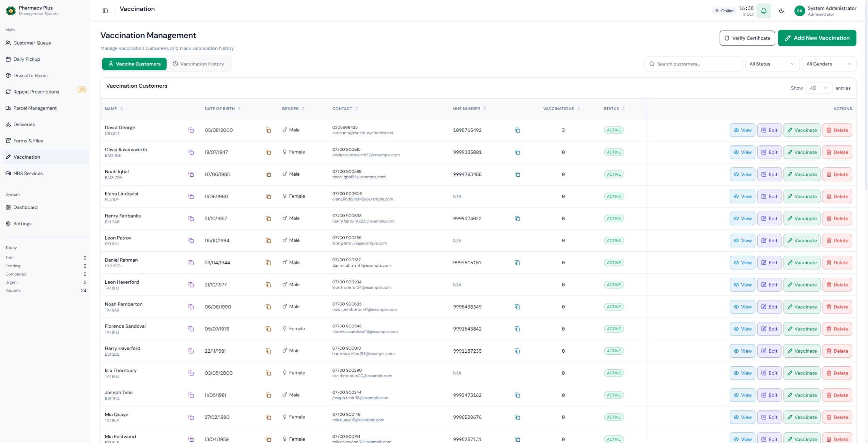Image resolution: width=868 pixels, height=443 pixels.
Task: Copy Henry Fairbanks' name
Action: coord(191,219)
